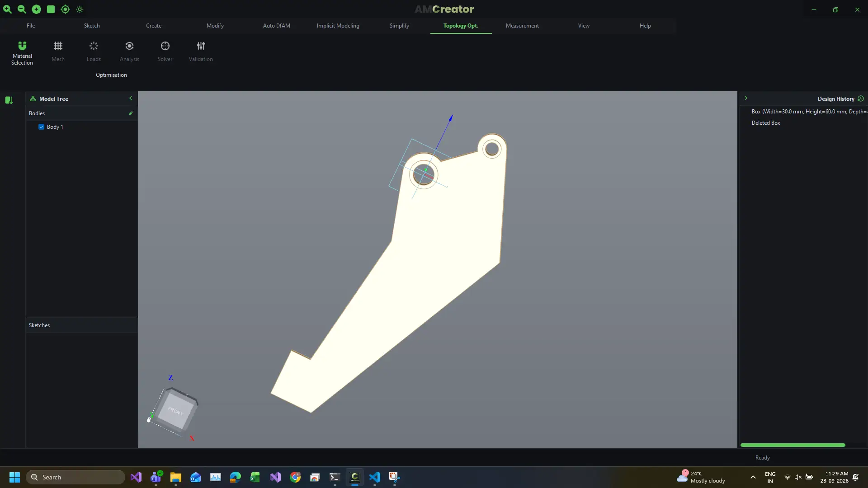The width and height of the screenshot is (868, 488).
Task: Click the pencil edit icon beside Bodies
Action: point(131,113)
